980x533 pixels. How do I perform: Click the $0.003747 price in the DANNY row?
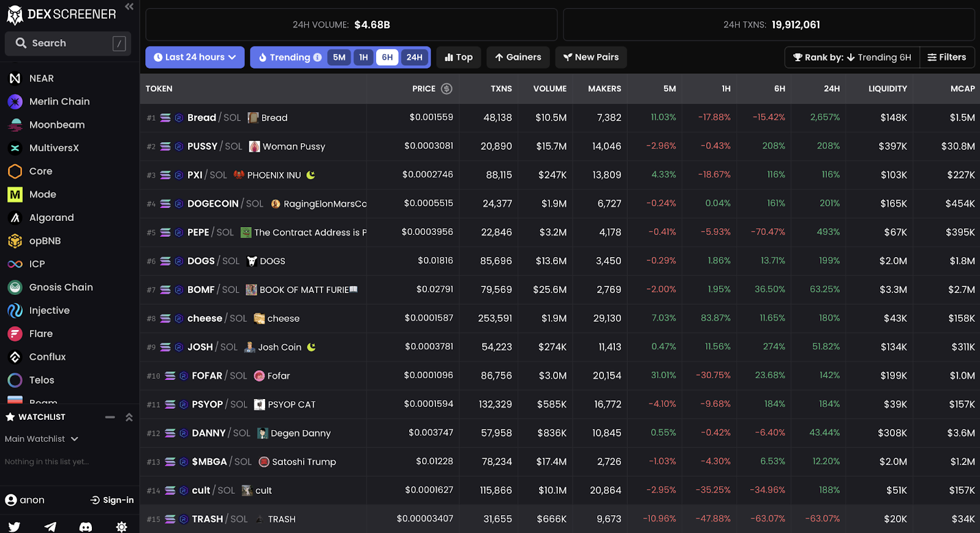point(431,433)
